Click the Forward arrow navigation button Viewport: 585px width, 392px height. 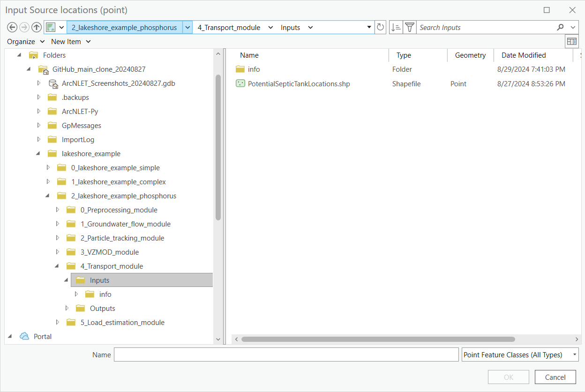24,27
